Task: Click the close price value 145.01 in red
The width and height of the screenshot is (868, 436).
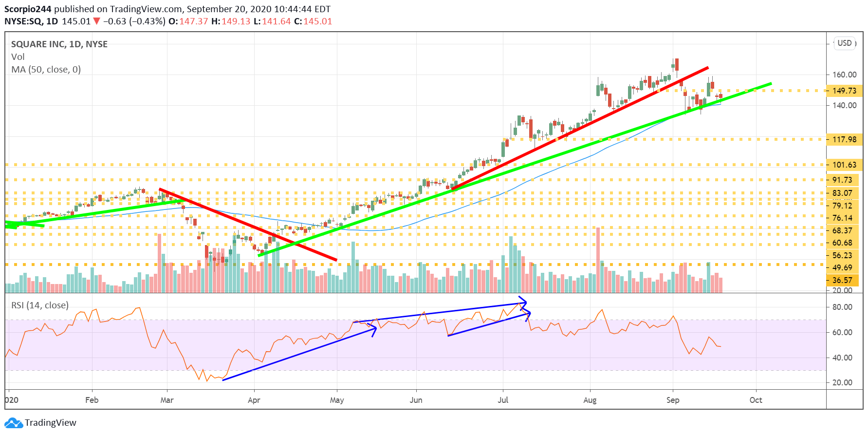Action: click(x=318, y=21)
